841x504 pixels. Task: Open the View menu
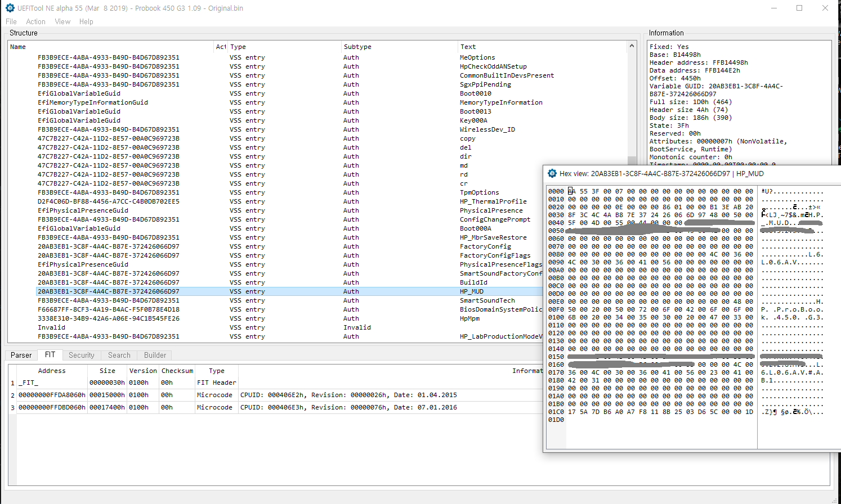[x=62, y=21]
